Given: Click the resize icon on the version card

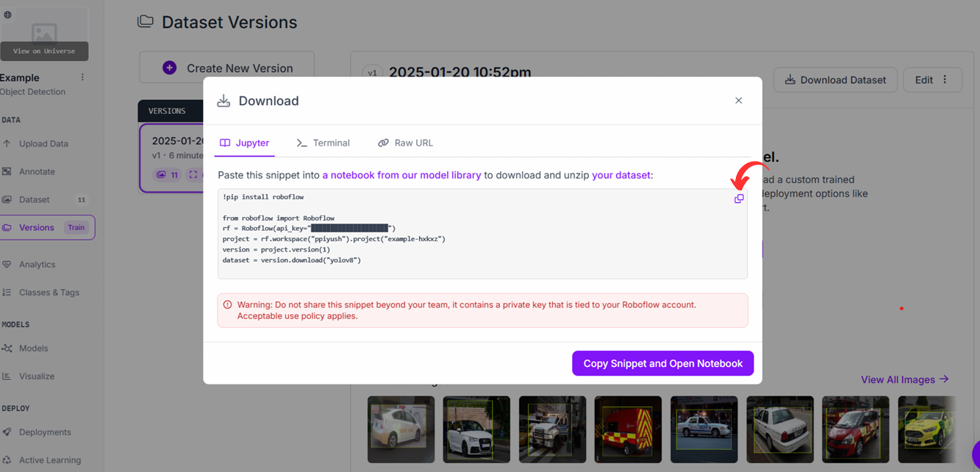Looking at the screenshot, I should (x=193, y=175).
